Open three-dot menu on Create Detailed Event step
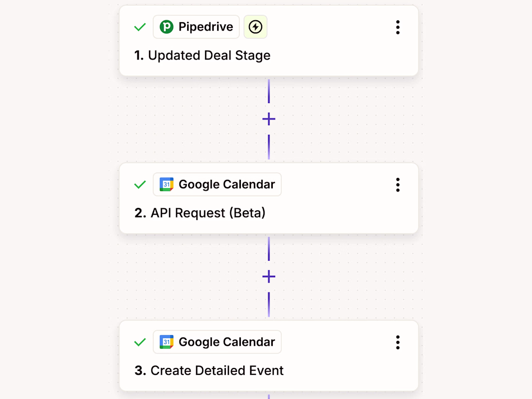Image resolution: width=532 pixels, height=399 pixels. (398, 342)
